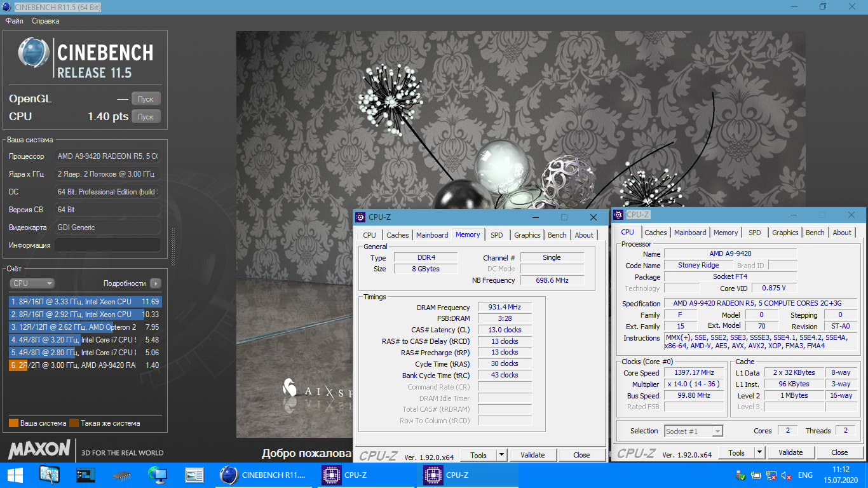Screen dimensions: 868x488
Task: Switch to Graphics tab in Memory CPU-Z window
Action: coord(527,235)
